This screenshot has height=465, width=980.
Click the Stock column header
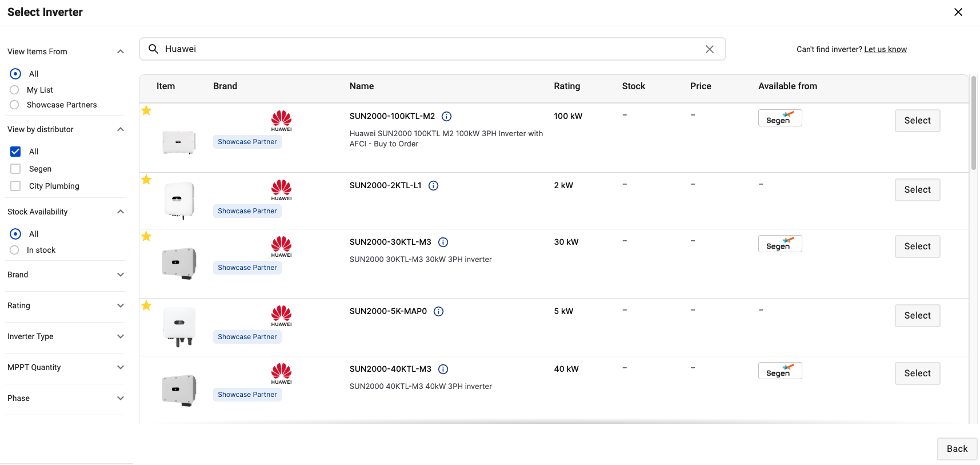(634, 86)
